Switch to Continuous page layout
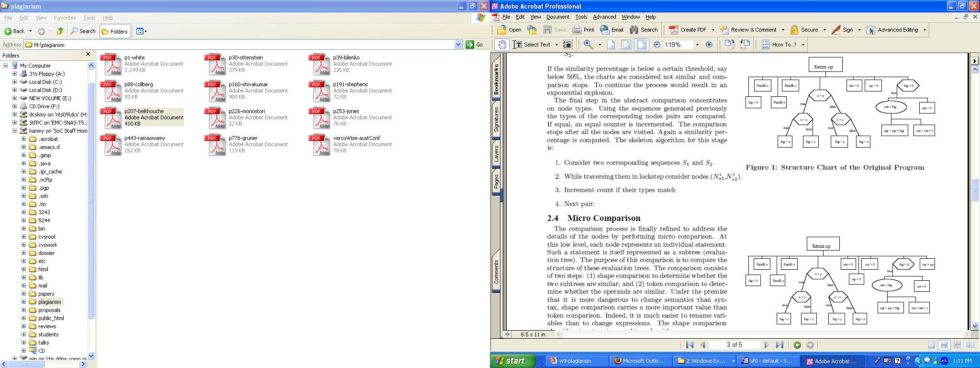Screen dimensions: 980x368 pos(944,345)
